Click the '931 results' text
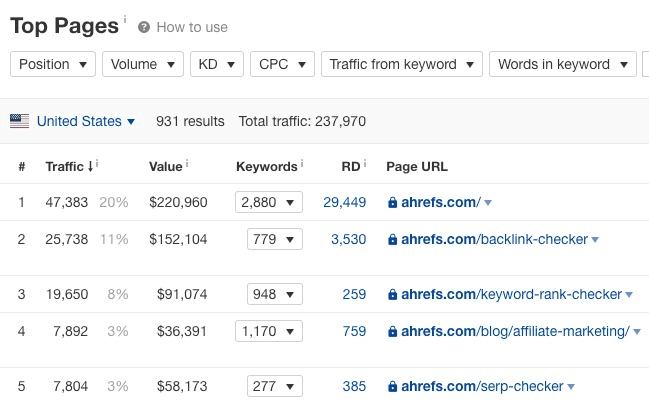The height and width of the screenshot is (401, 649). click(x=190, y=121)
